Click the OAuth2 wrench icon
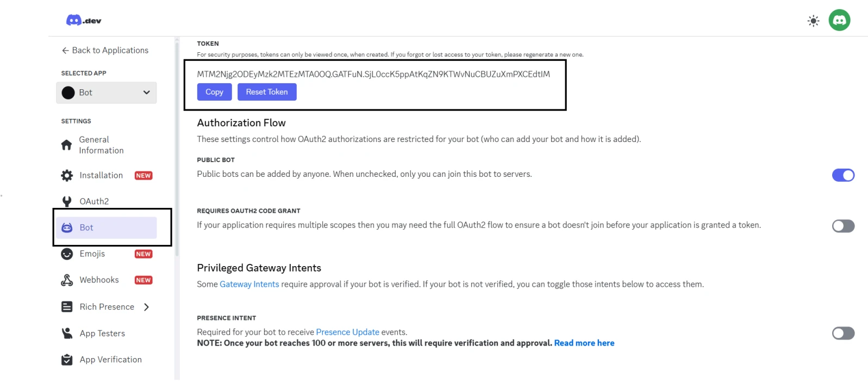 (x=67, y=201)
